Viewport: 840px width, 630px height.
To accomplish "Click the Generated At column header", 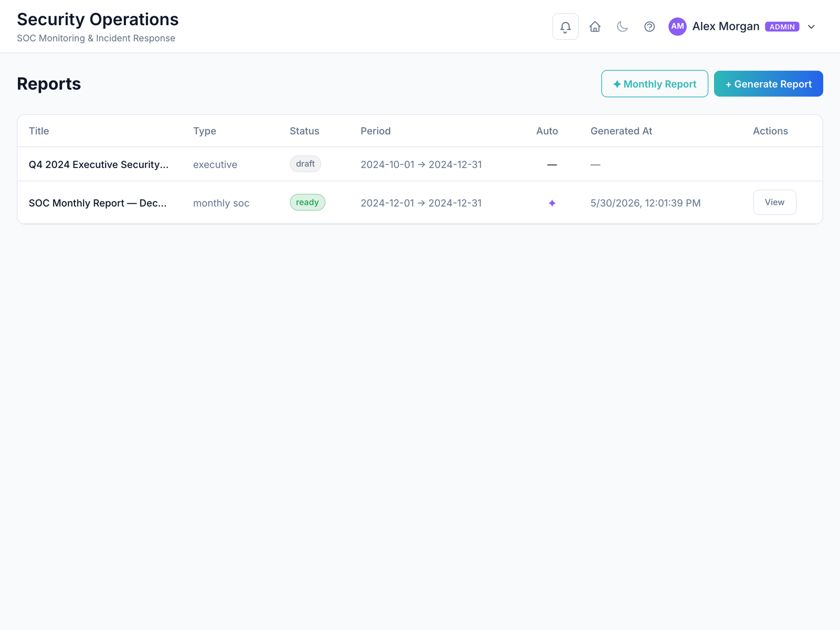I will click(x=621, y=131).
